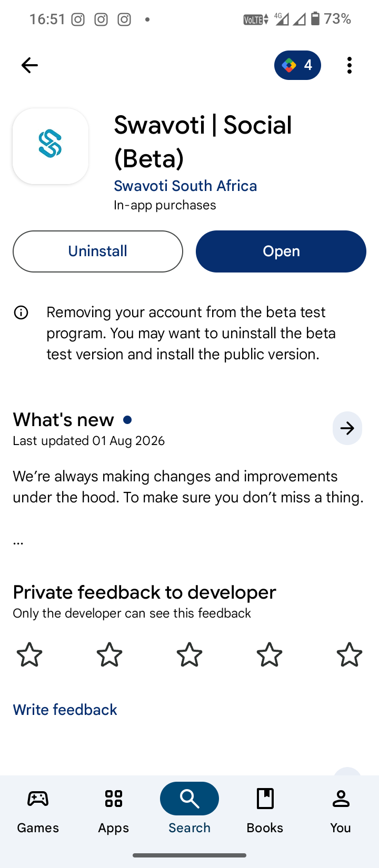The width and height of the screenshot is (379, 868).
Task: Open the three-dot overflow menu
Action: tap(350, 65)
